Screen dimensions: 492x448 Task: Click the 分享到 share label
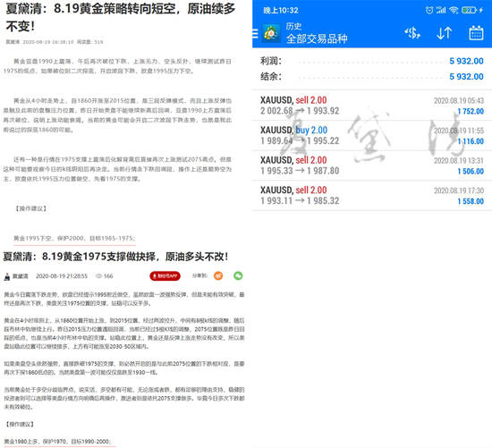click(x=199, y=275)
